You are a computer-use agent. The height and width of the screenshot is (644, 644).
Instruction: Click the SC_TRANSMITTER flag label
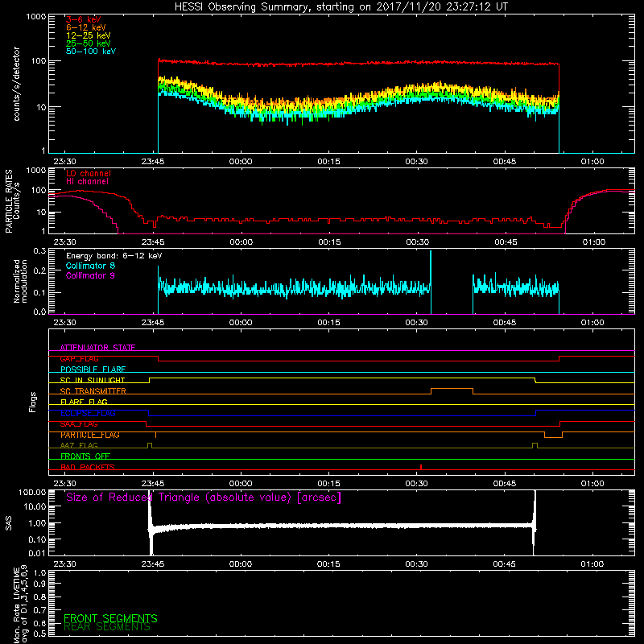(93, 391)
